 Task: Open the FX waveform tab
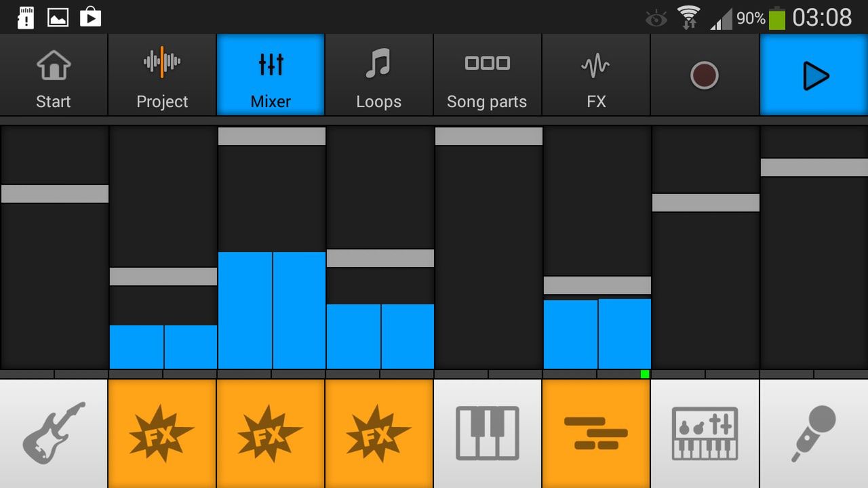coord(596,75)
